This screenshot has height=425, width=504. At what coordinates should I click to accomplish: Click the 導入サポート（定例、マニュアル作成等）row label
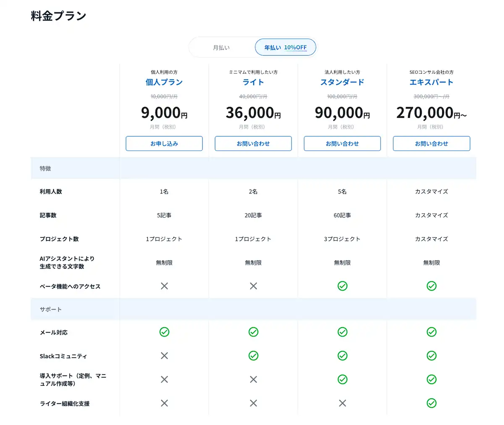coord(73,380)
